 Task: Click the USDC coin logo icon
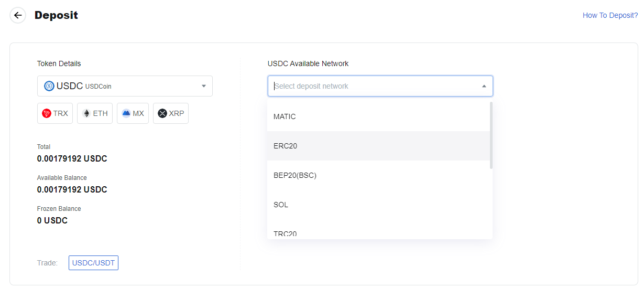49,86
